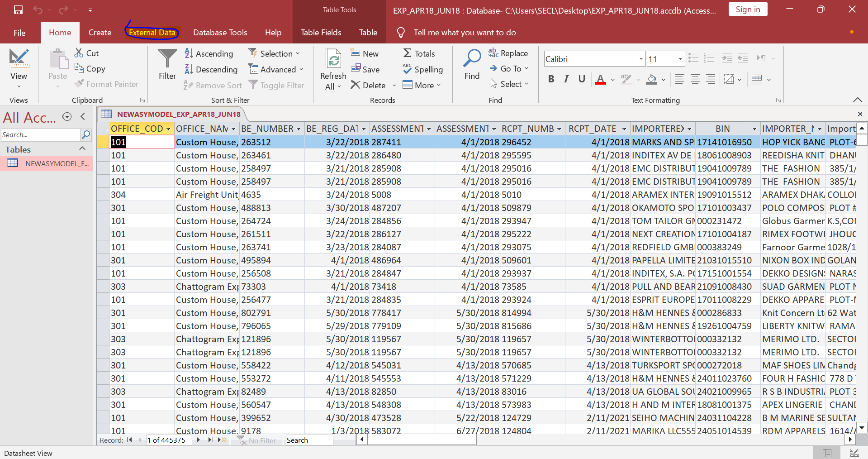The width and height of the screenshot is (868, 459).
Task: Click Format Painter
Action: pyautogui.click(x=107, y=84)
